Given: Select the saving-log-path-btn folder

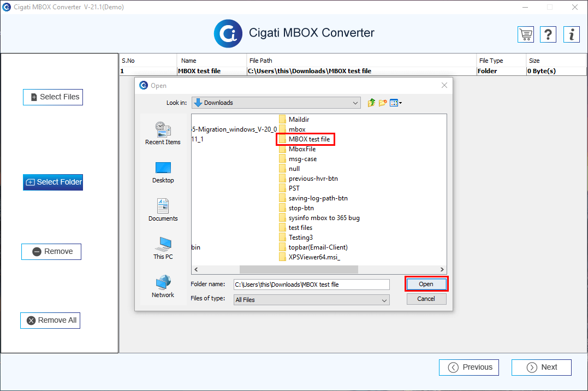Looking at the screenshot, I should click(x=313, y=198).
